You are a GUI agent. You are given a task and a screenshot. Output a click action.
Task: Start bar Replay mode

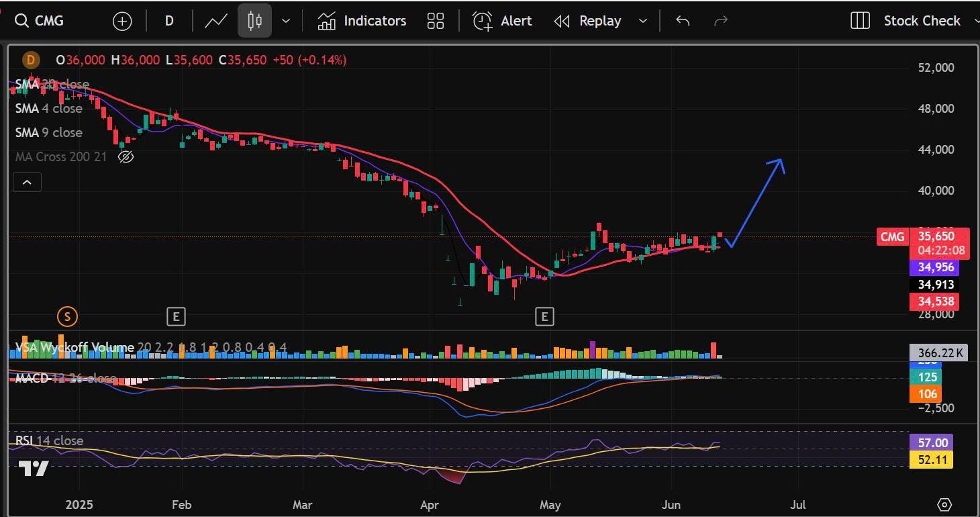[588, 21]
